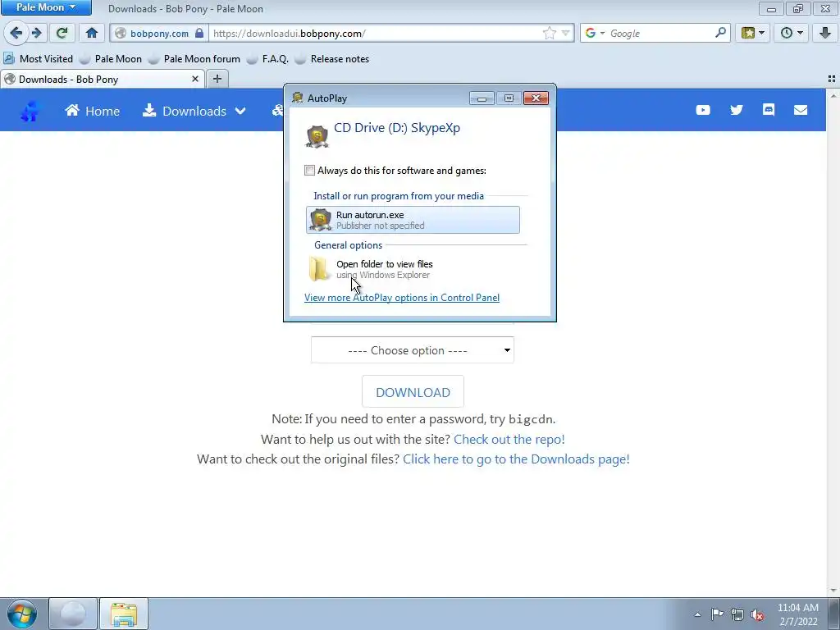Select the Downloads - Bob Pony tab
Image resolution: width=840 pixels, height=630 pixels.
tap(102, 79)
